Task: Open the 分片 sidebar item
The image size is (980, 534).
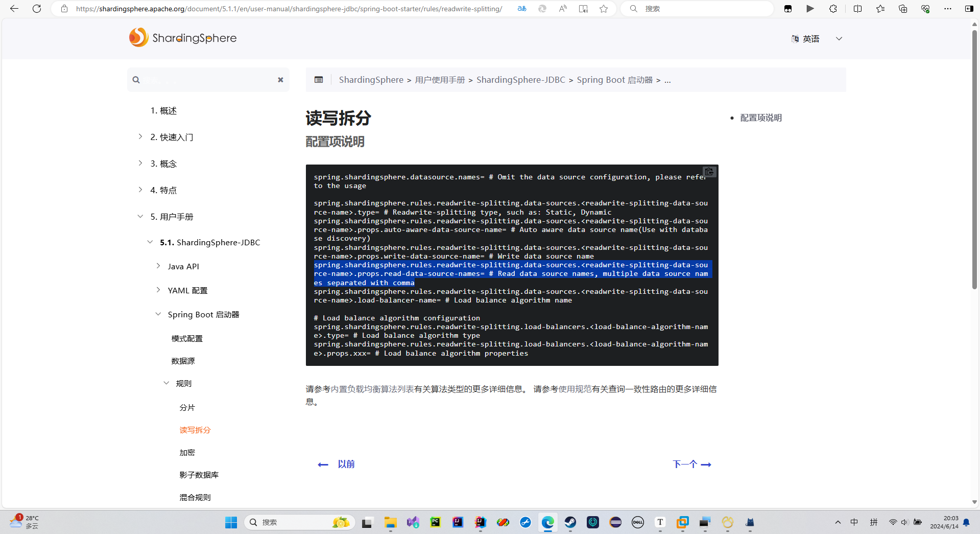Action: tap(187, 407)
